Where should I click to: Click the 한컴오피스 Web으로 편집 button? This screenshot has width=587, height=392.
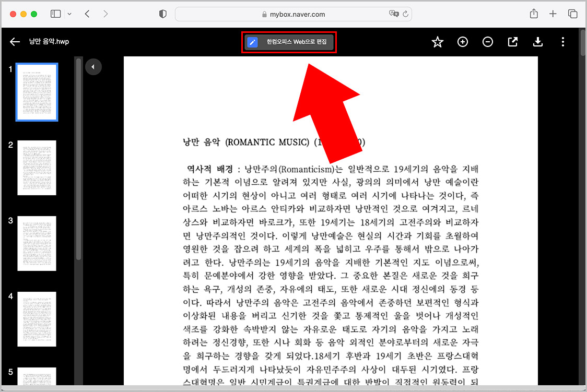click(289, 42)
